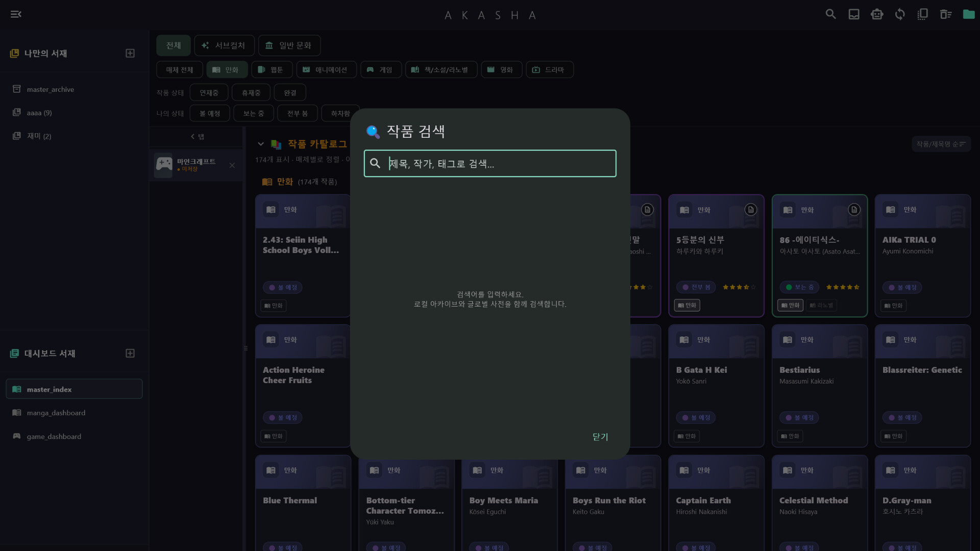Click the stacked pages icon in top bar

coord(923,14)
